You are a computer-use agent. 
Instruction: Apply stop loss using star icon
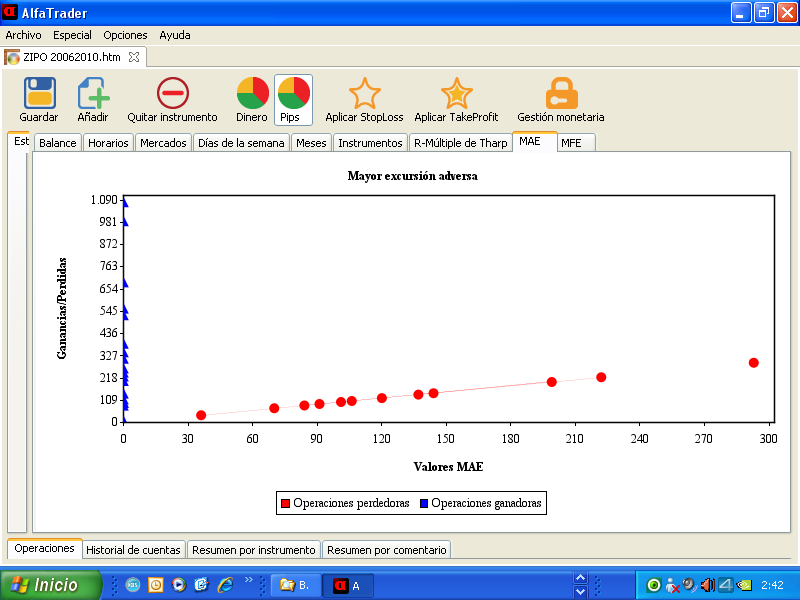(x=364, y=94)
